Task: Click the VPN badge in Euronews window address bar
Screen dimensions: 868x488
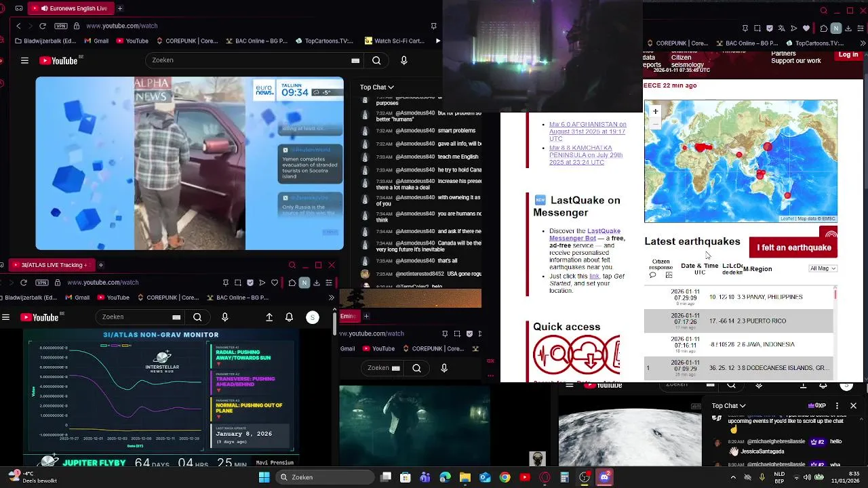Action: [62, 26]
